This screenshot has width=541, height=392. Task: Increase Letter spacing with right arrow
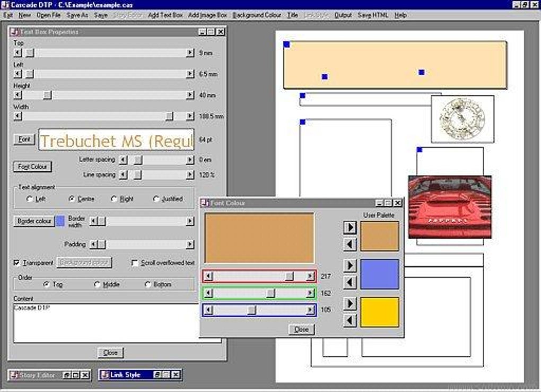[190, 160]
